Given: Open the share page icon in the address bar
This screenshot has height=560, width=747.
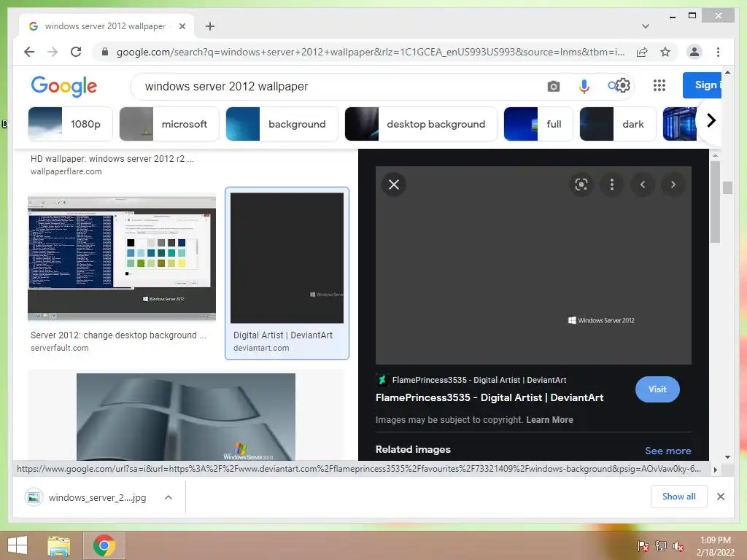Looking at the screenshot, I should point(642,52).
